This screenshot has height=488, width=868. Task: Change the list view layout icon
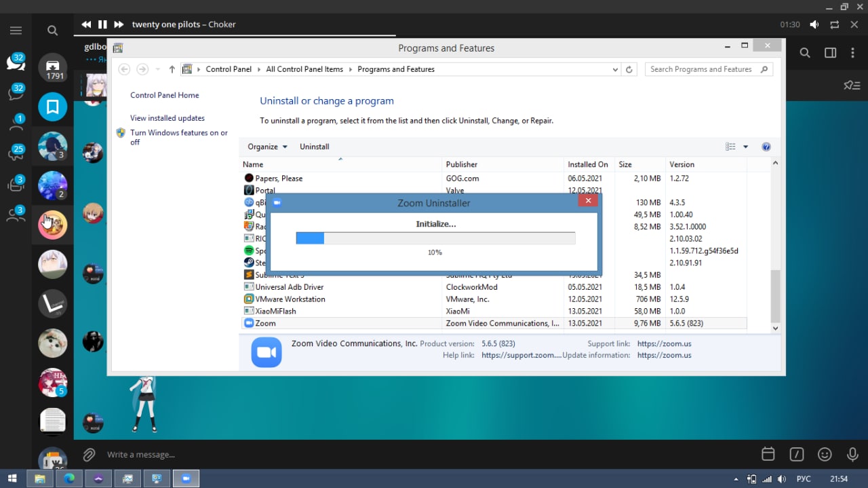tap(730, 147)
